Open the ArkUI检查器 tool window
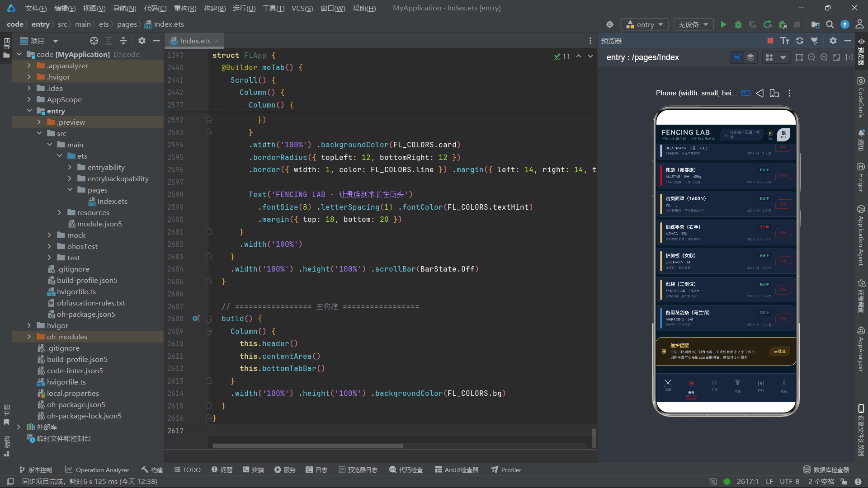The image size is (868, 488). (457, 470)
